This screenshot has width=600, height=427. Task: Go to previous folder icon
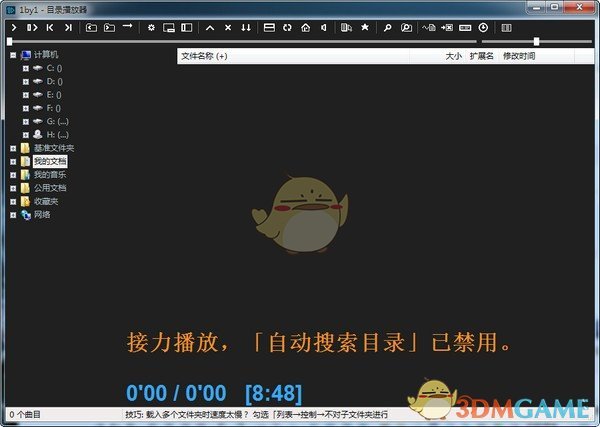91,28
